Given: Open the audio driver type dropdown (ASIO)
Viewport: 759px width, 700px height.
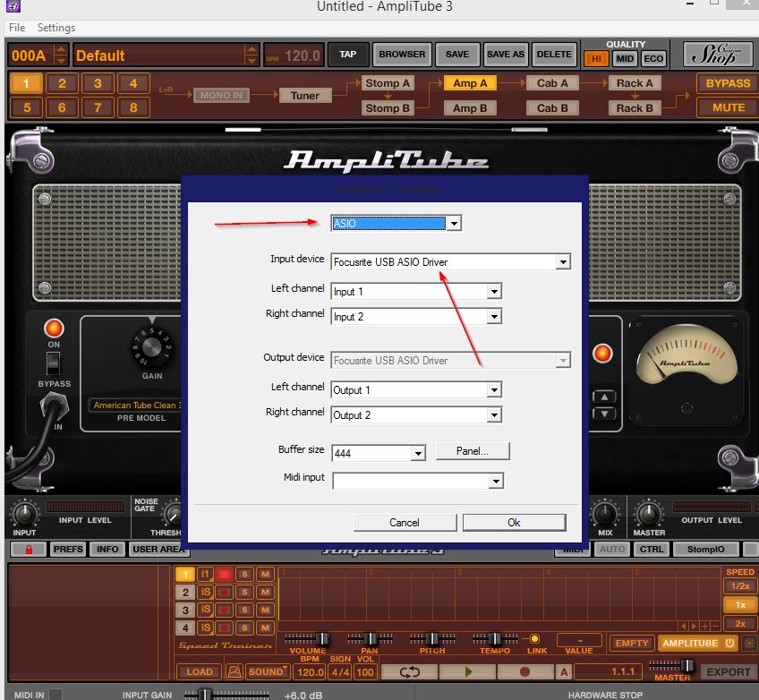Looking at the screenshot, I should (396, 223).
